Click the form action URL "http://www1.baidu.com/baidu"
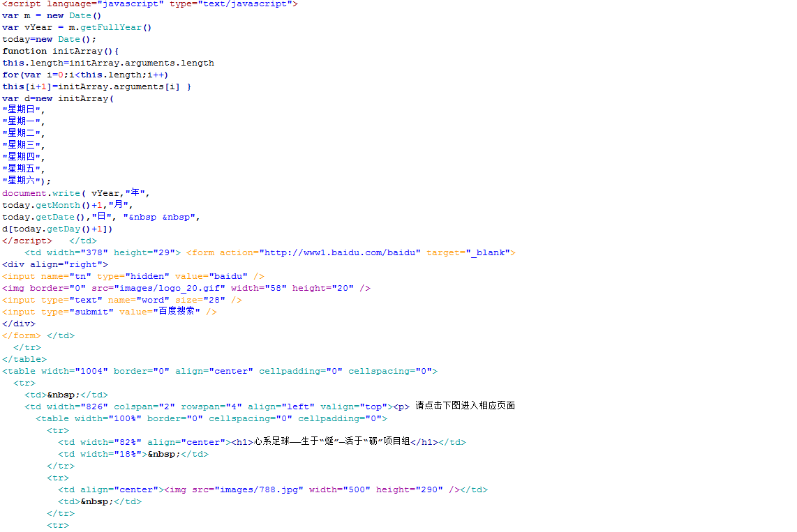Viewport: 797px width, 532px height. click(x=340, y=253)
